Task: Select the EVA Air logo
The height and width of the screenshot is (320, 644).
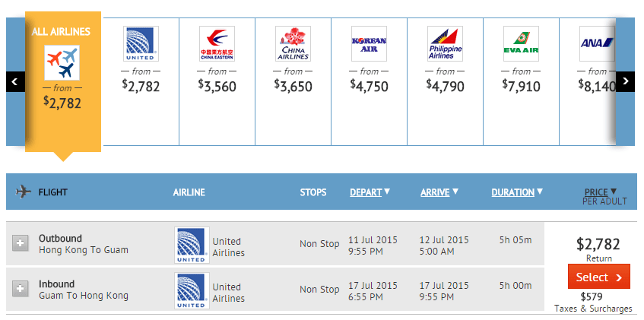Action: 521,44
